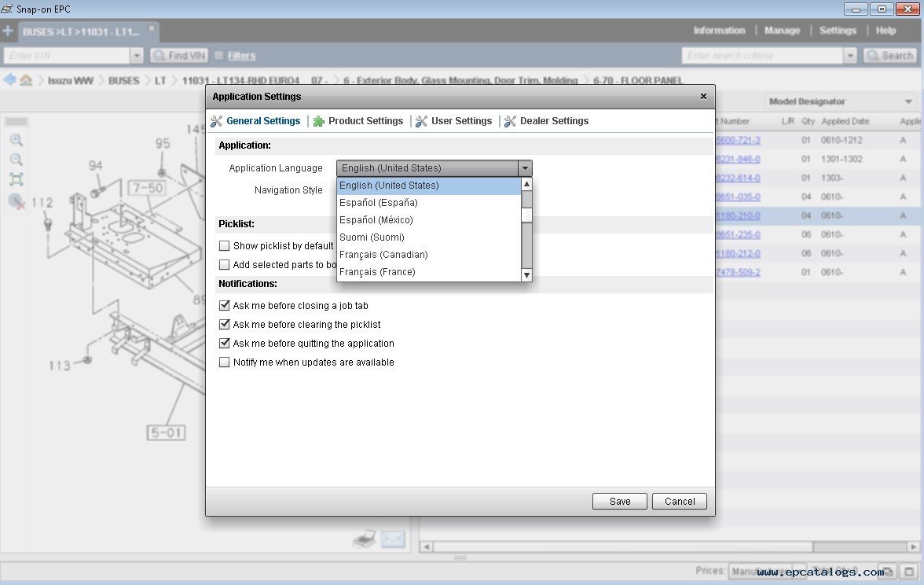This screenshot has width=924, height=585.
Task: Open the Enter VIN dropdown arrow
Action: click(137, 55)
